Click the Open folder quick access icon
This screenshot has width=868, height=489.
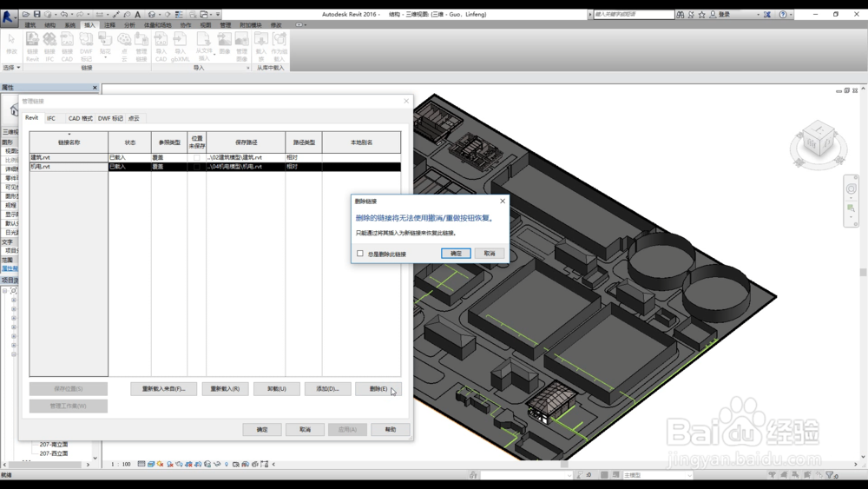click(26, 15)
